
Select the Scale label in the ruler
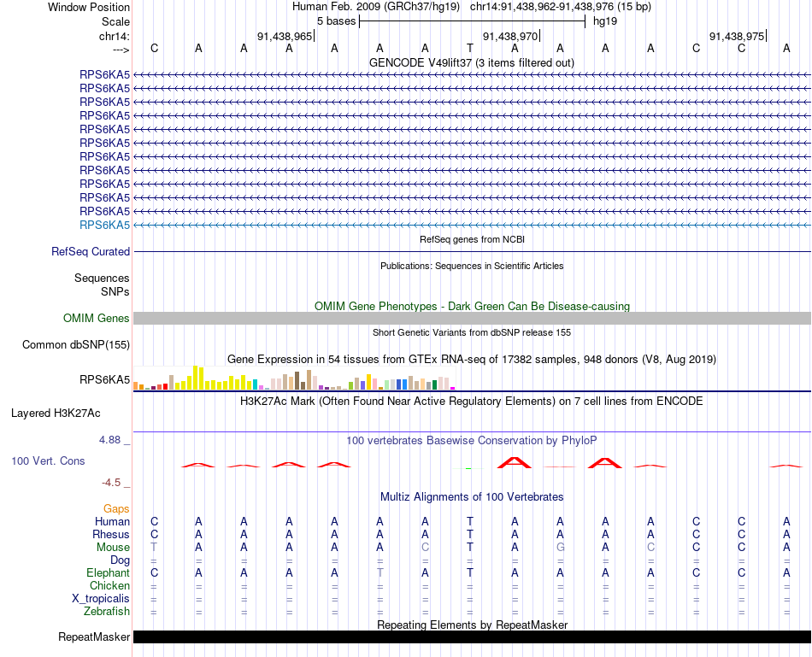[115, 21]
